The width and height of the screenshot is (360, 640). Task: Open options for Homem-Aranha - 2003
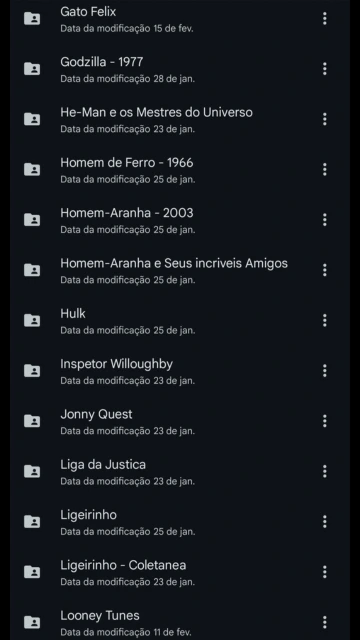(x=324, y=220)
